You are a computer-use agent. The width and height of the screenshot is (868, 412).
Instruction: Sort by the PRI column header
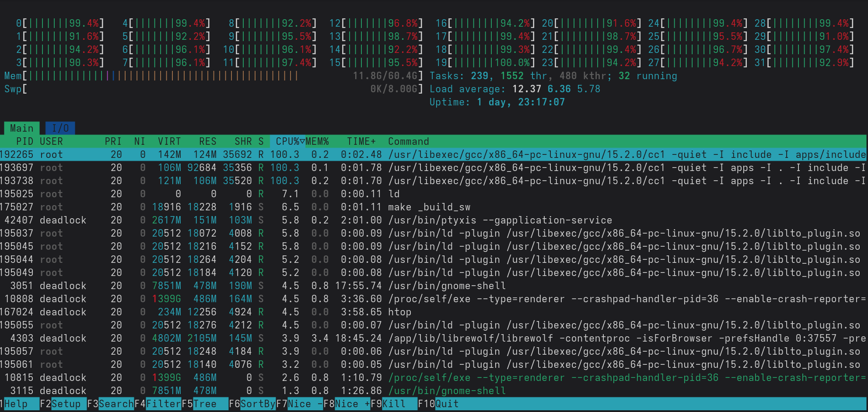[x=113, y=141]
